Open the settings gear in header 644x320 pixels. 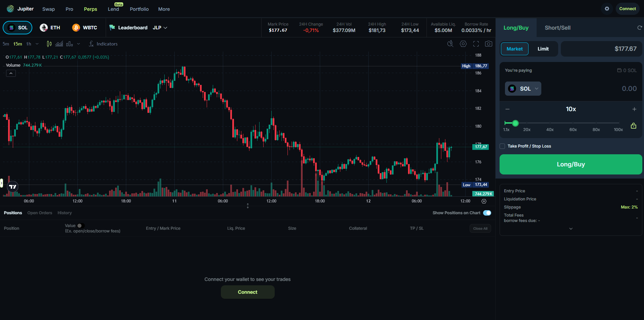point(607,9)
